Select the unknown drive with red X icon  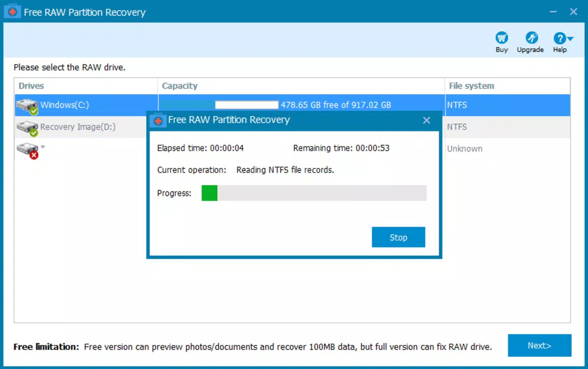pyautogui.click(x=27, y=150)
